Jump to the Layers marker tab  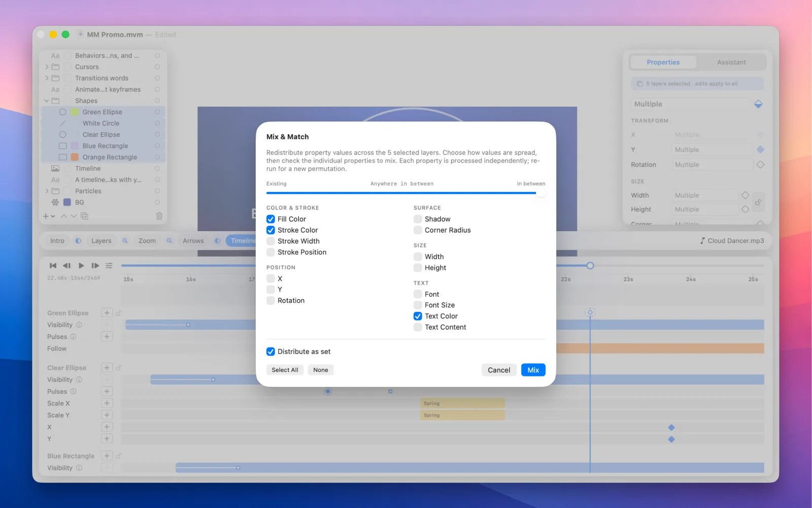tap(101, 241)
